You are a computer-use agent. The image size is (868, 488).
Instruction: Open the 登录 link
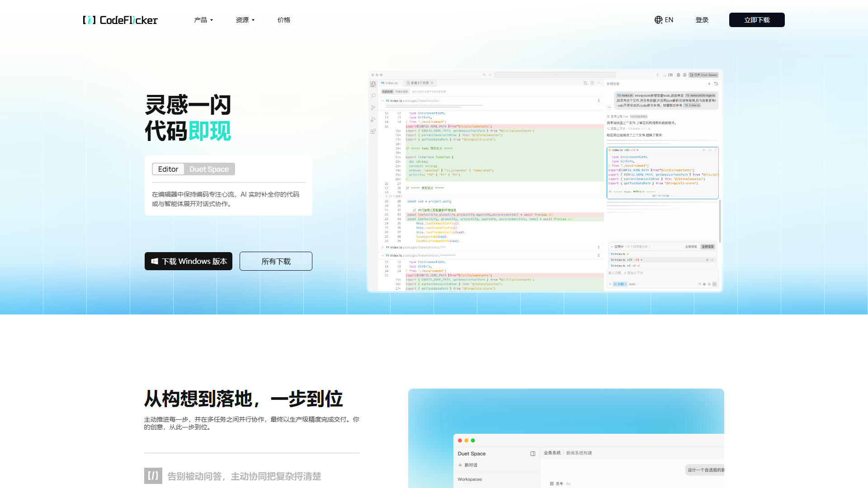[x=702, y=20]
